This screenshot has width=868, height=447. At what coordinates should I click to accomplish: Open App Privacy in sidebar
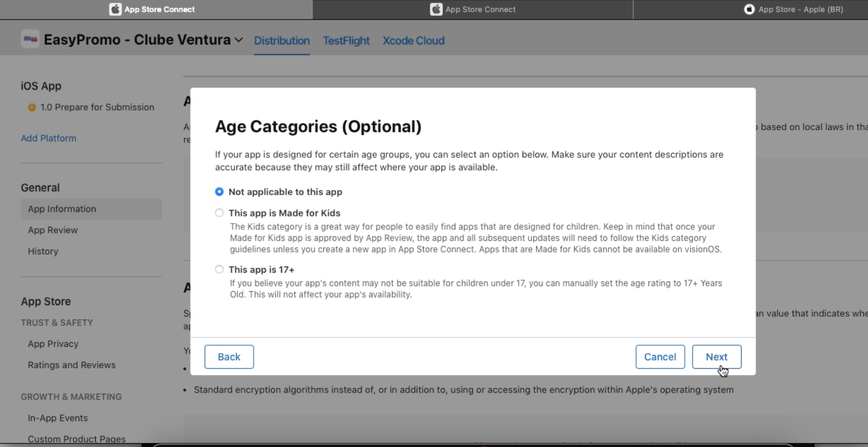(53, 343)
